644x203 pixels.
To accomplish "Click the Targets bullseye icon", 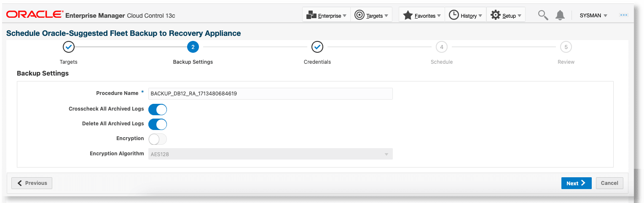I will pyautogui.click(x=360, y=15).
